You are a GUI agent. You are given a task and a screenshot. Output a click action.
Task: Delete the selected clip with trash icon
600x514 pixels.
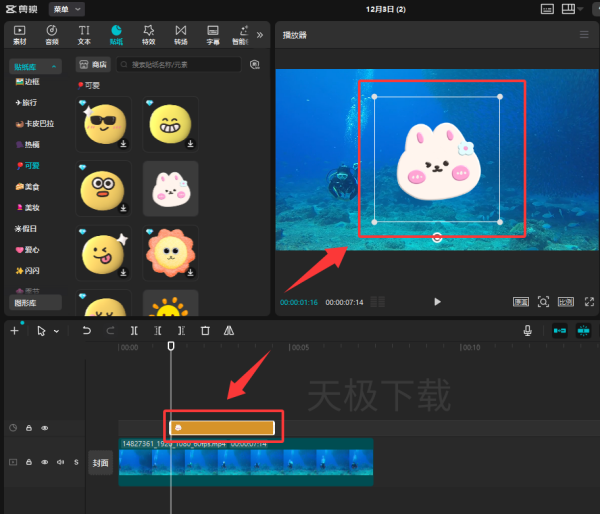point(205,330)
